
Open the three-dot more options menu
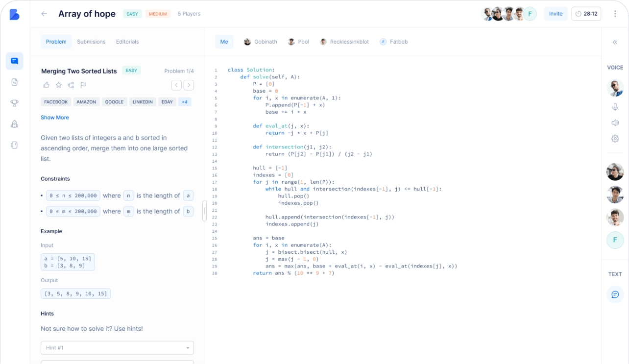click(x=615, y=14)
